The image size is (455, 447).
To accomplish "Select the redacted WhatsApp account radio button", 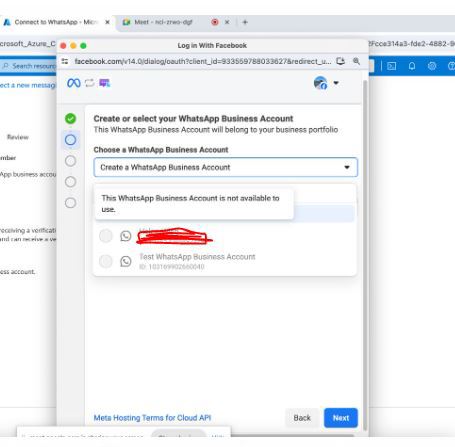I will 106,236.
